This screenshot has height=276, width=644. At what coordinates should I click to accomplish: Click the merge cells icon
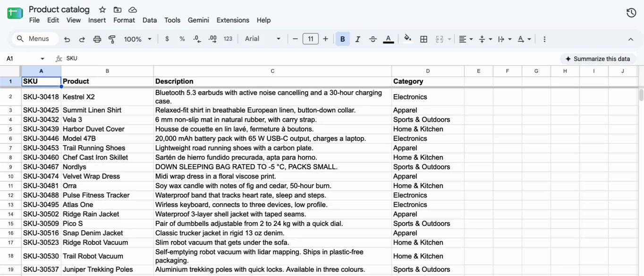[x=440, y=39]
